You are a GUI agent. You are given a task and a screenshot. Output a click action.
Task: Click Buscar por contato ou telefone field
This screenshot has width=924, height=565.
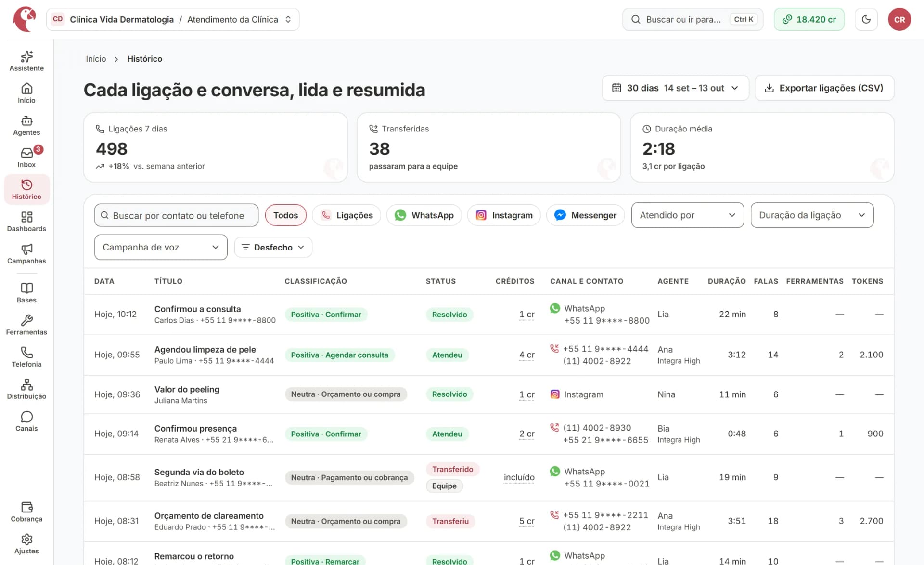pyautogui.click(x=176, y=215)
